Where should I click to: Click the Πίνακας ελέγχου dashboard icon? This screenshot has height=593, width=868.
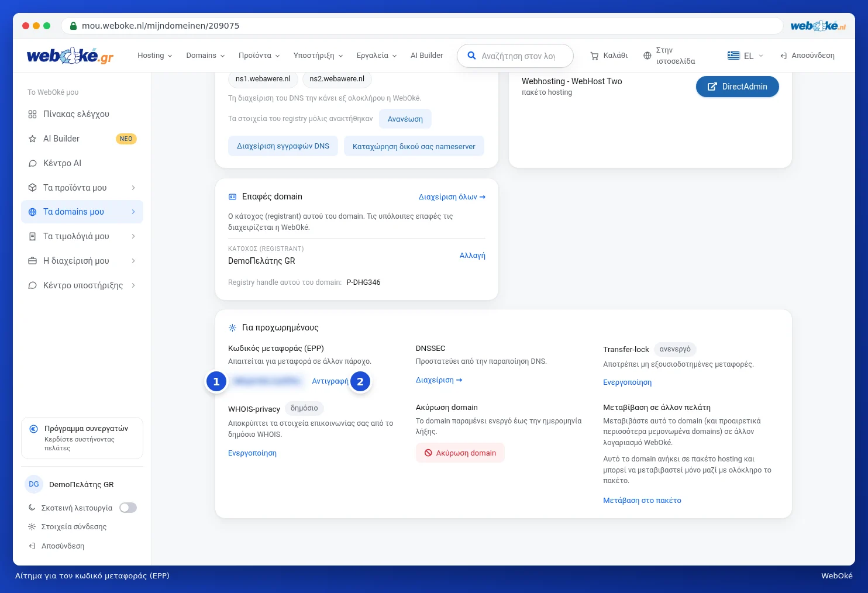(x=33, y=114)
